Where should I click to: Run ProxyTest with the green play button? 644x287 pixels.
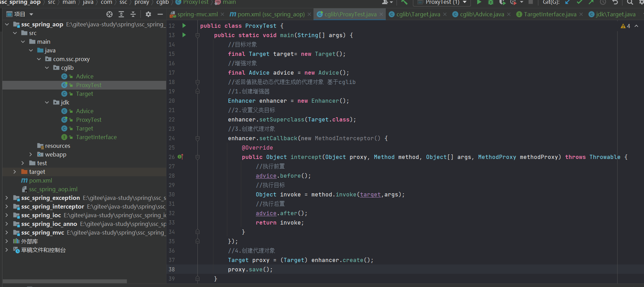pyautogui.click(x=479, y=2)
